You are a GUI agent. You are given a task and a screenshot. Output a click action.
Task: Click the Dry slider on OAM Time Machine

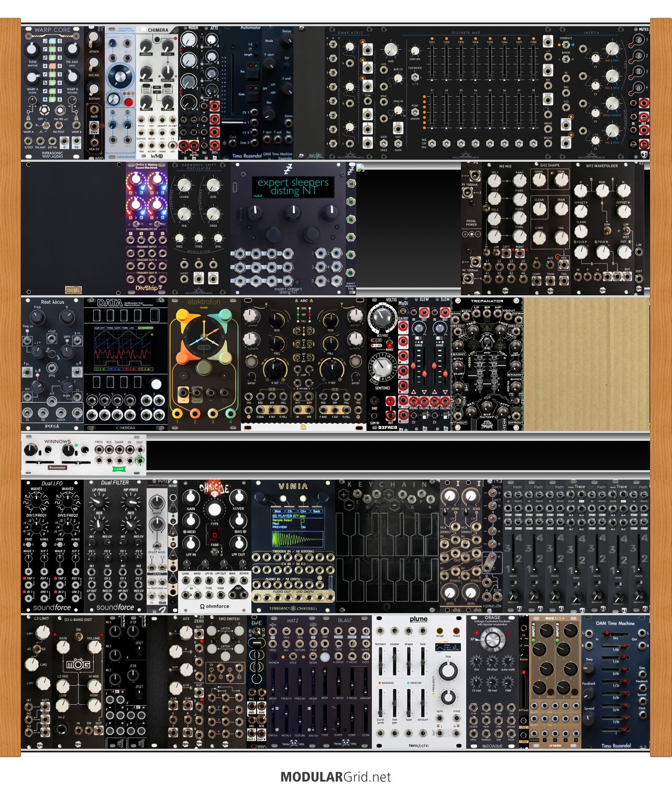616,634
